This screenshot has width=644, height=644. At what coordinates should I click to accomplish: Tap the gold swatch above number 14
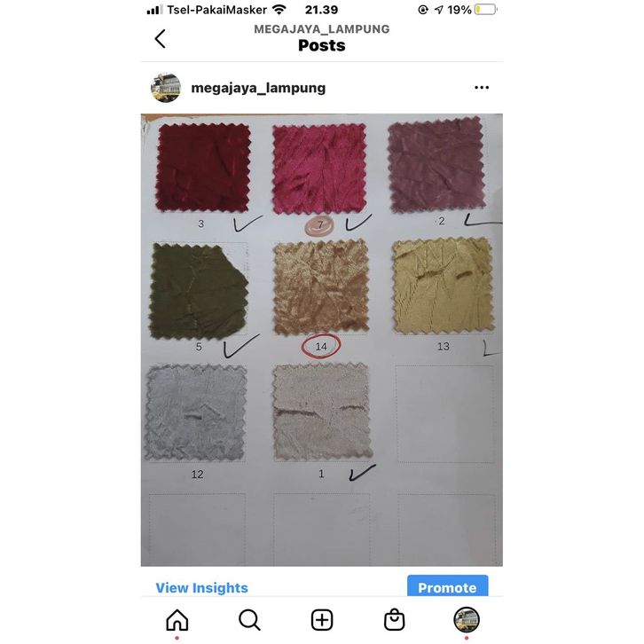coord(321,287)
